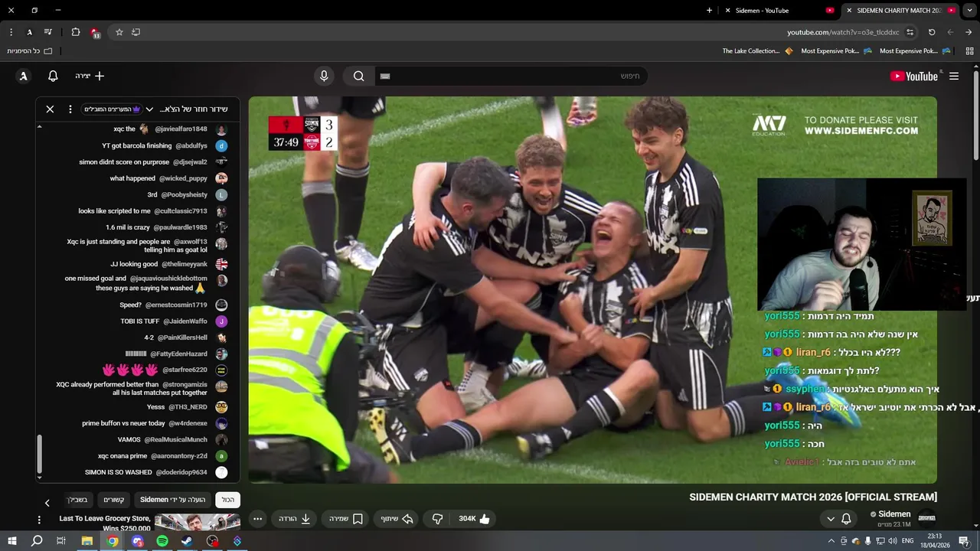Dislike the video with thumbs-down icon
The image size is (980, 551).
(437, 519)
